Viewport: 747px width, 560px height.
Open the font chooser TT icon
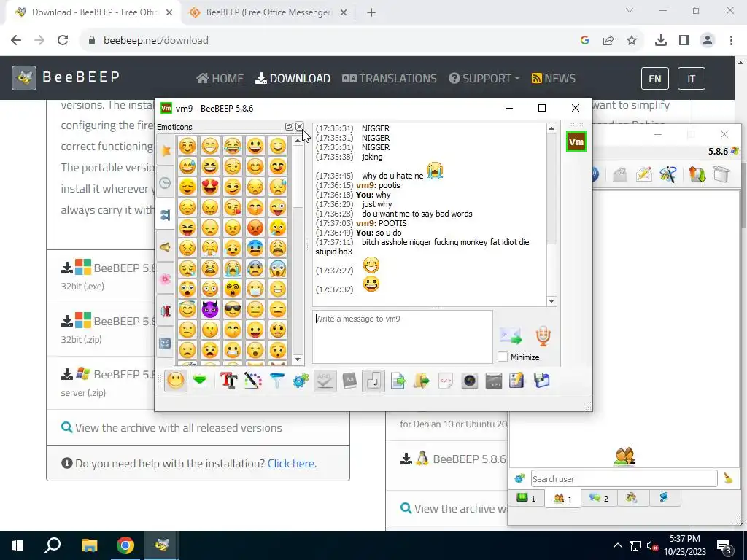click(x=228, y=381)
